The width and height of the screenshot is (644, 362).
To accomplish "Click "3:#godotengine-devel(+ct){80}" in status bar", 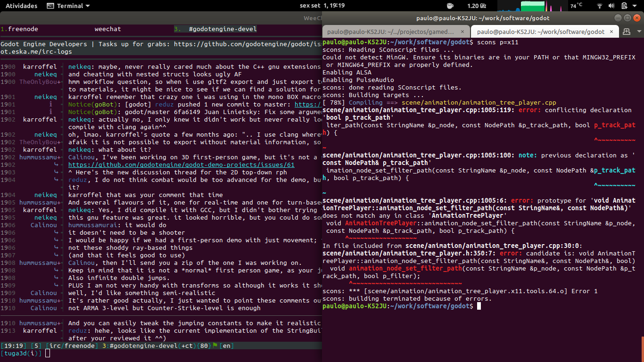I will [157, 346].
